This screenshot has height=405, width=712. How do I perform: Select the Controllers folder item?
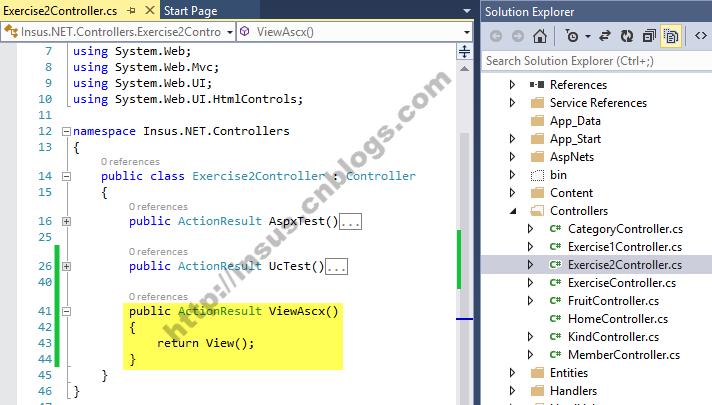pyautogui.click(x=579, y=211)
